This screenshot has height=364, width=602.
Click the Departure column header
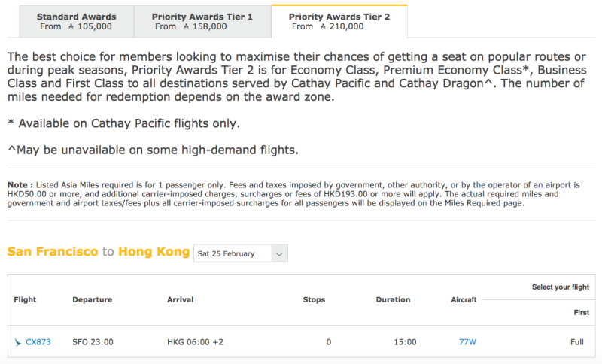92,299
